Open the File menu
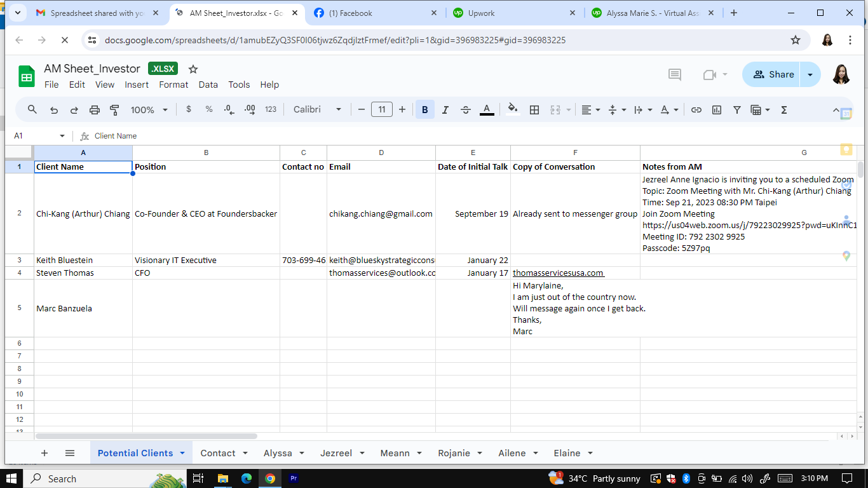The height and width of the screenshot is (488, 868). (x=51, y=85)
